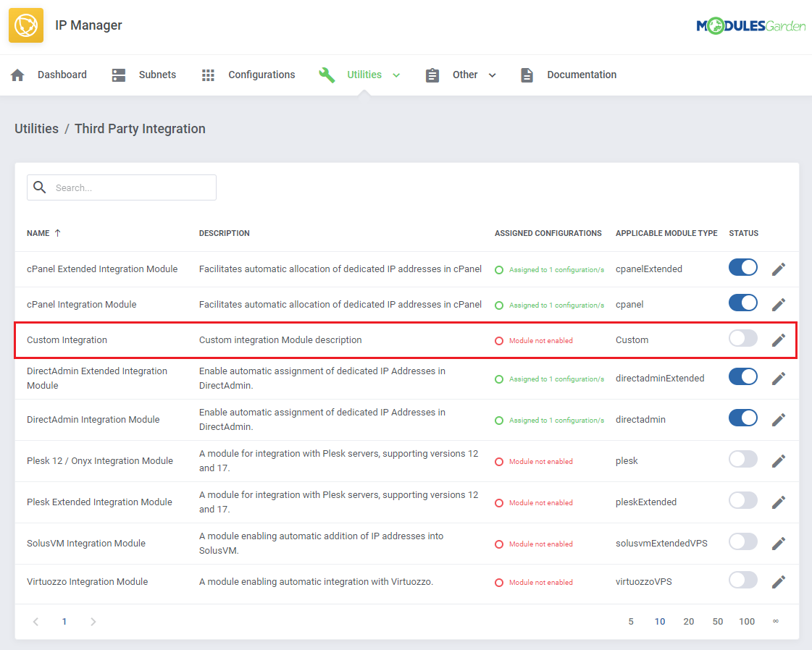Sort by the Name column arrow
812x650 pixels.
click(x=58, y=233)
